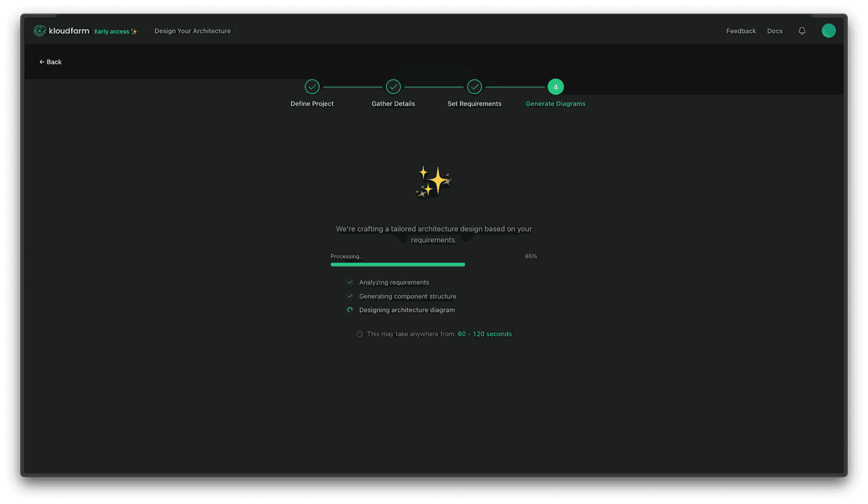Click the Define Project checkmark circle
The height and width of the screenshot is (504, 868).
[312, 87]
